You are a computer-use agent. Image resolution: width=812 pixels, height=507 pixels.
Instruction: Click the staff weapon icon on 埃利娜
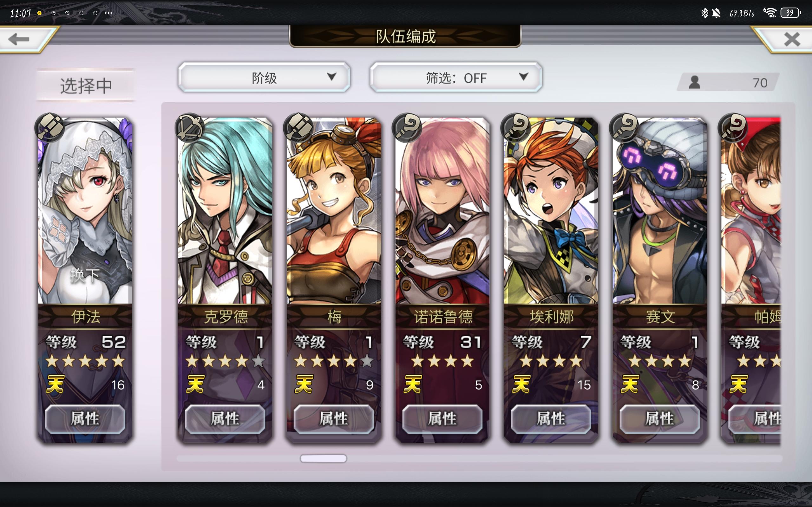coord(516,128)
